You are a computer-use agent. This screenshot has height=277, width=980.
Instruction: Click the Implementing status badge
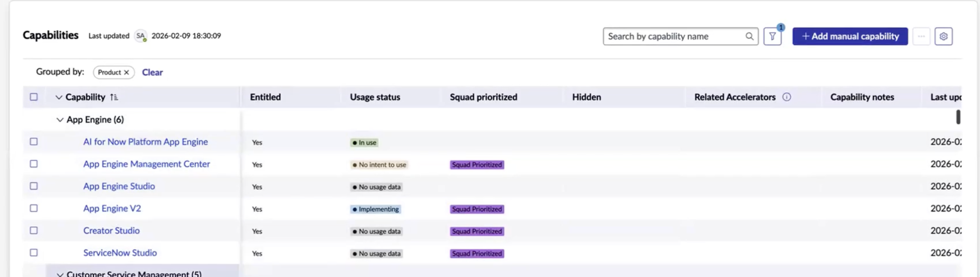tap(376, 209)
